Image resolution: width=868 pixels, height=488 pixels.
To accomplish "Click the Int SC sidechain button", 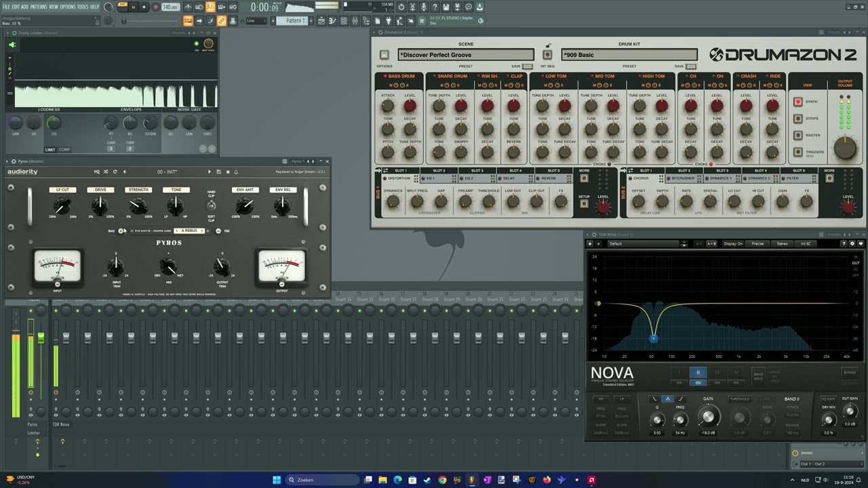I will 806,243.
